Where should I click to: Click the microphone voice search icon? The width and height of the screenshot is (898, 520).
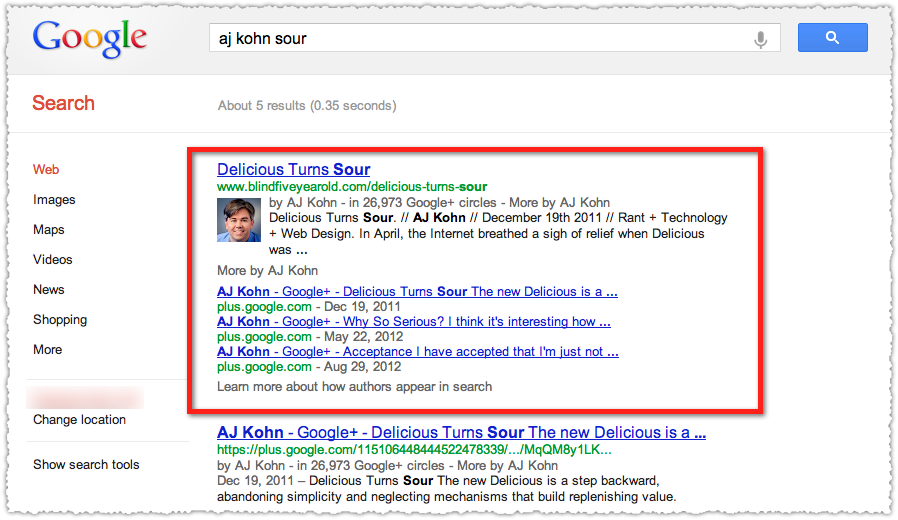761,39
